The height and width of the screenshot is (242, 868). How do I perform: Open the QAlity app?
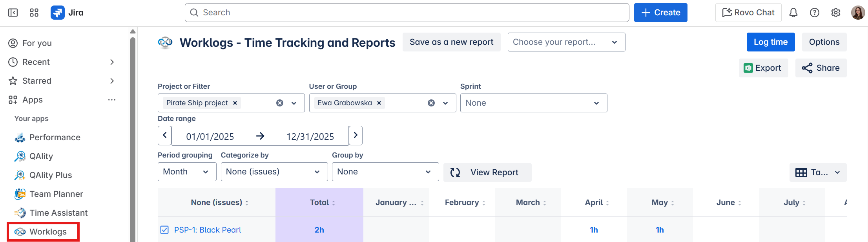[41, 156]
